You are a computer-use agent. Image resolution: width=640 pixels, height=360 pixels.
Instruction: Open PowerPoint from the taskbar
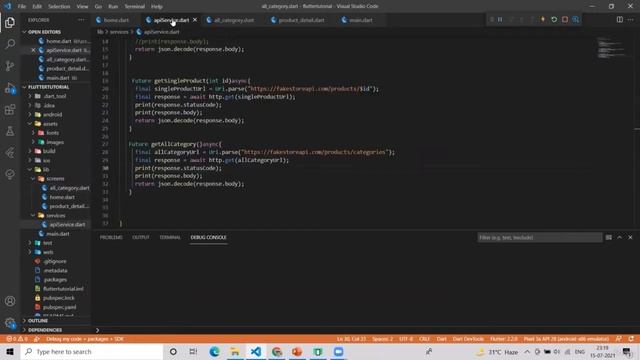297,351
